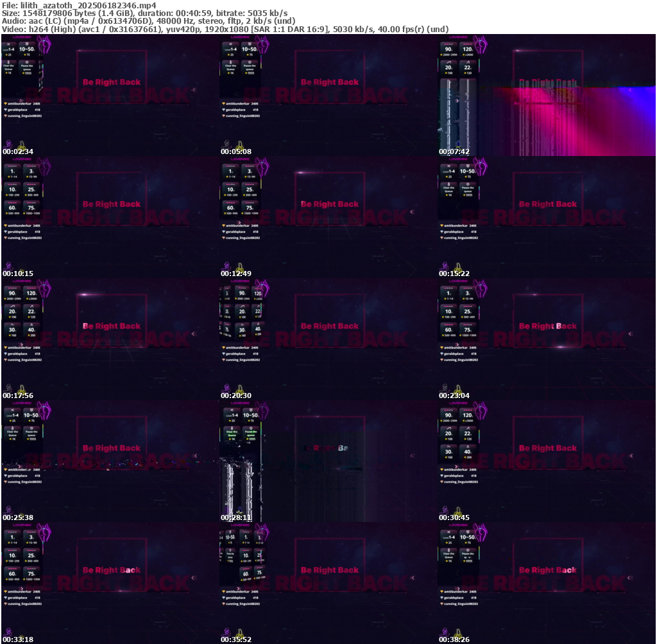Open the thumbnail frame at 00:12:49
657x644 pixels.
328,217
